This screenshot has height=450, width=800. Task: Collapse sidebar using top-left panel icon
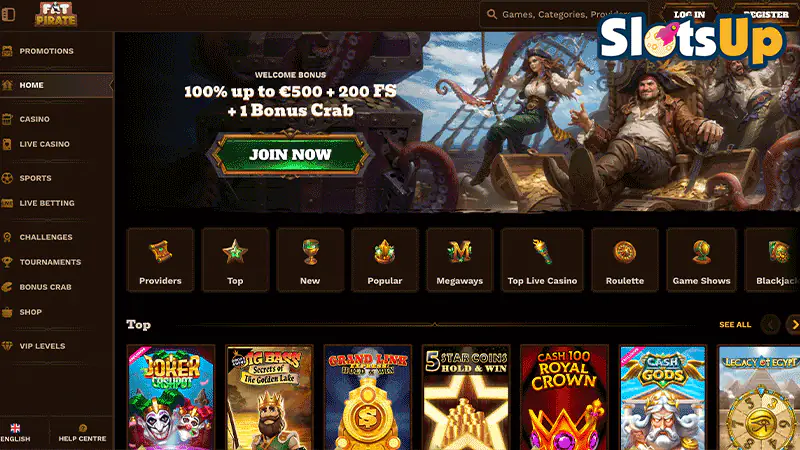tap(9, 14)
